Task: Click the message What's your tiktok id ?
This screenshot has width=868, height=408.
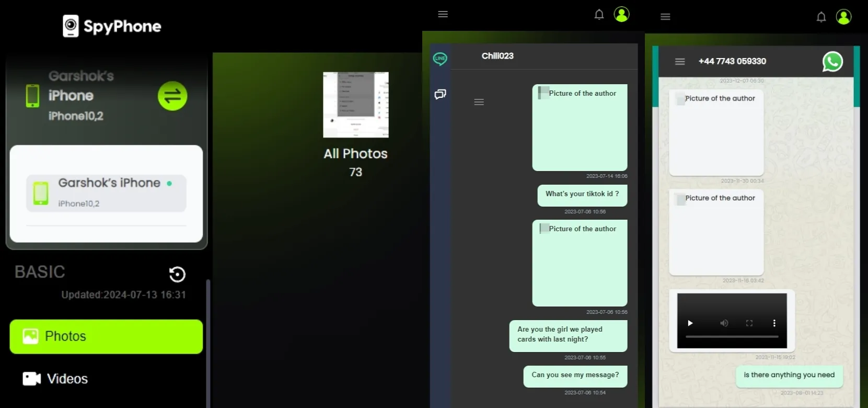Action: (x=582, y=196)
